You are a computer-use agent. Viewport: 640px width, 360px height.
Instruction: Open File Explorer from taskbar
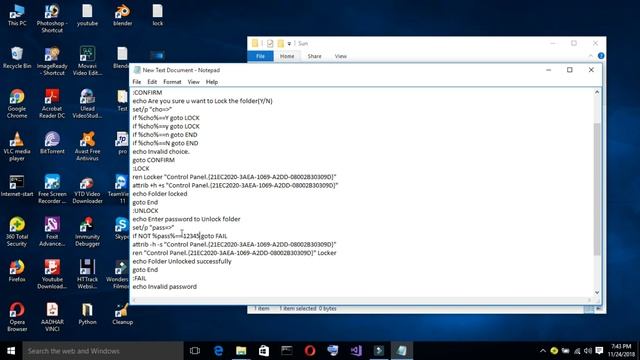pyautogui.click(x=241, y=351)
